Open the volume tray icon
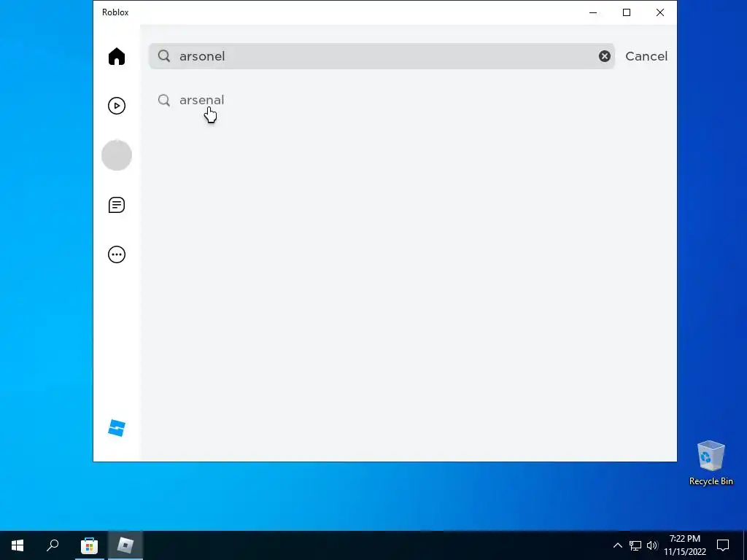 [652, 545]
